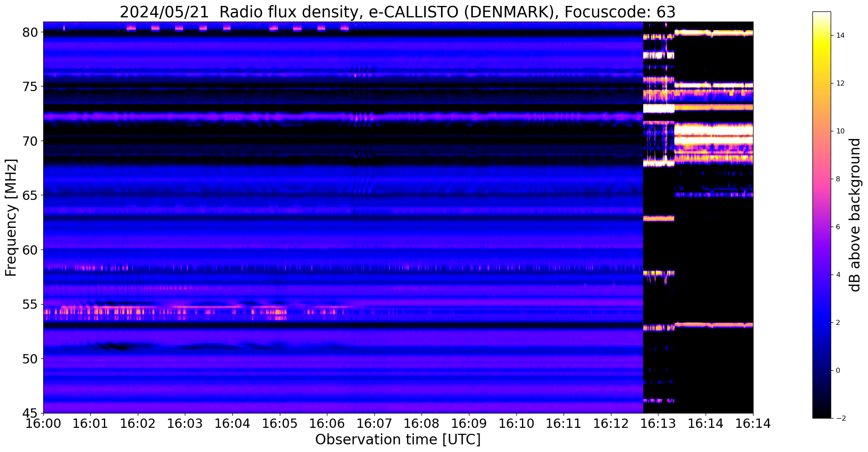Pick the colorbar tick label 4
Image resolution: width=868 pixels, height=452 pixels.
837,275
